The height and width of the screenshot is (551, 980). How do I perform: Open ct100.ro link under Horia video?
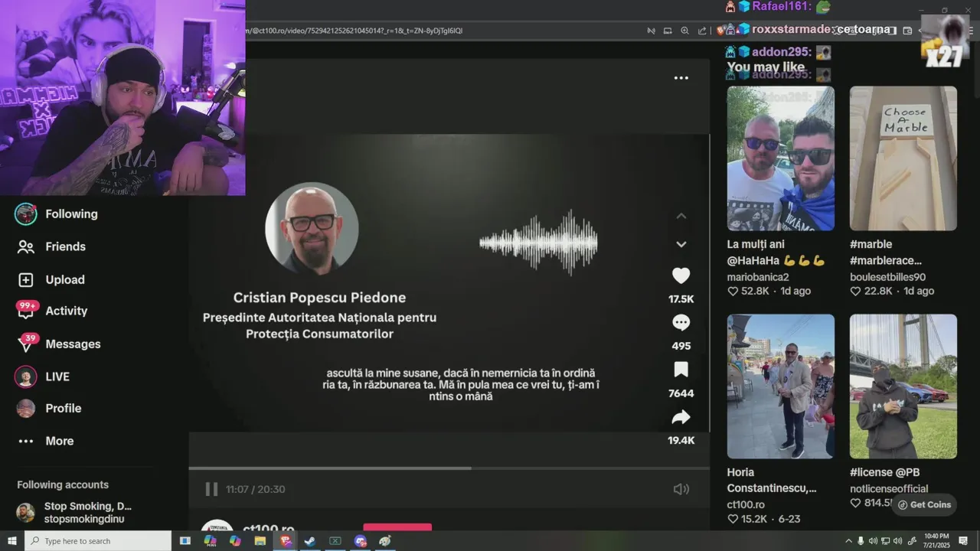(x=746, y=504)
